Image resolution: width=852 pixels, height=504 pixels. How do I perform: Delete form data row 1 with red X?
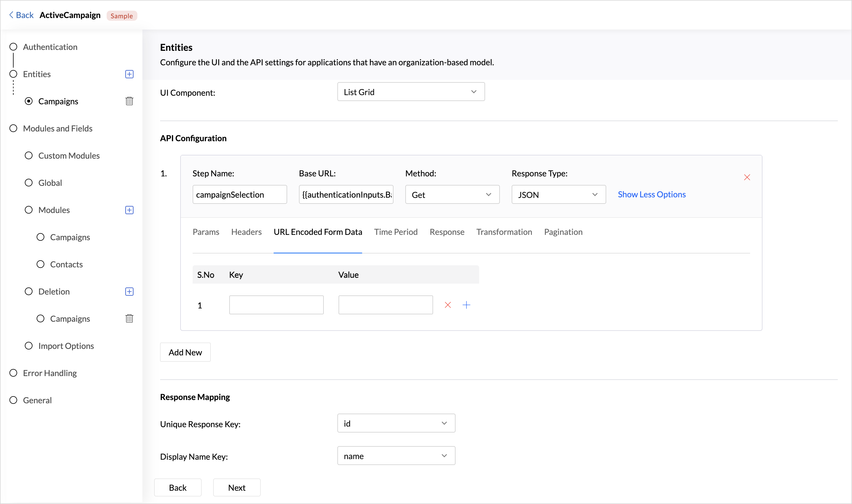[448, 305]
